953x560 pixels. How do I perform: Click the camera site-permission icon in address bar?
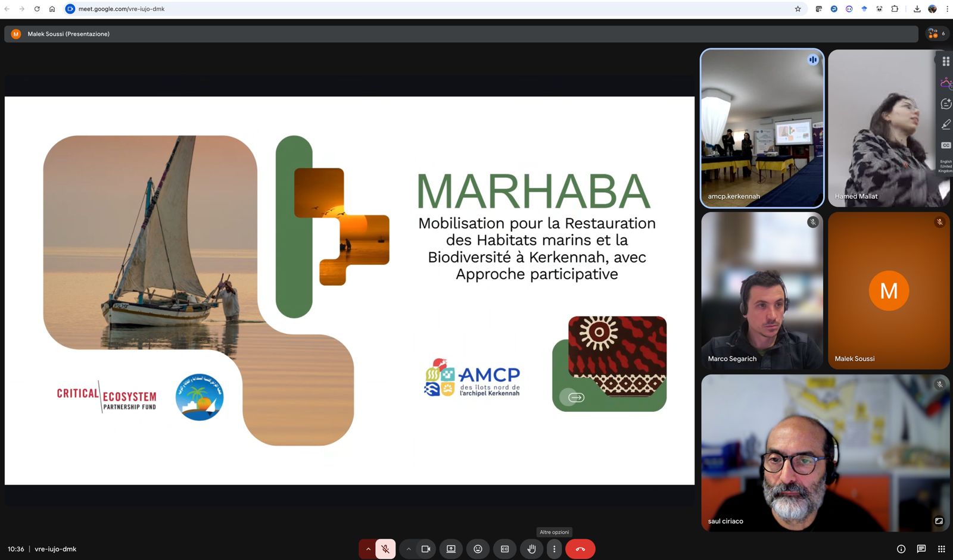(70, 9)
